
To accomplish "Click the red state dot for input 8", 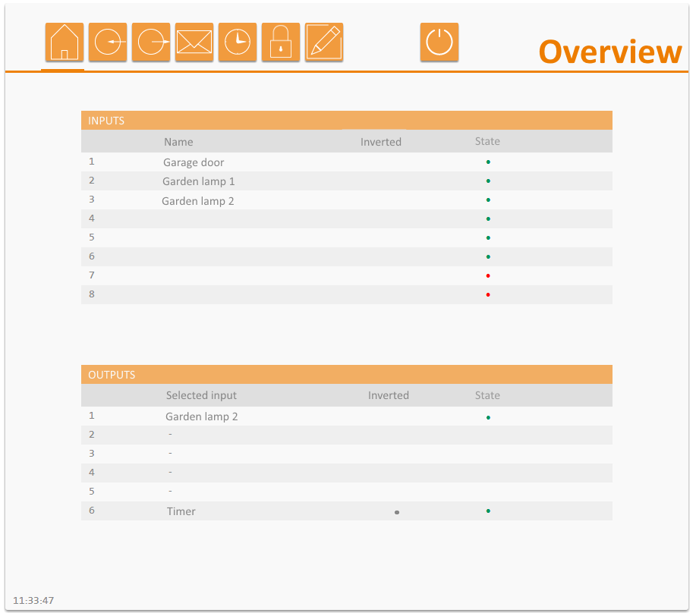I will coord(488,294).
